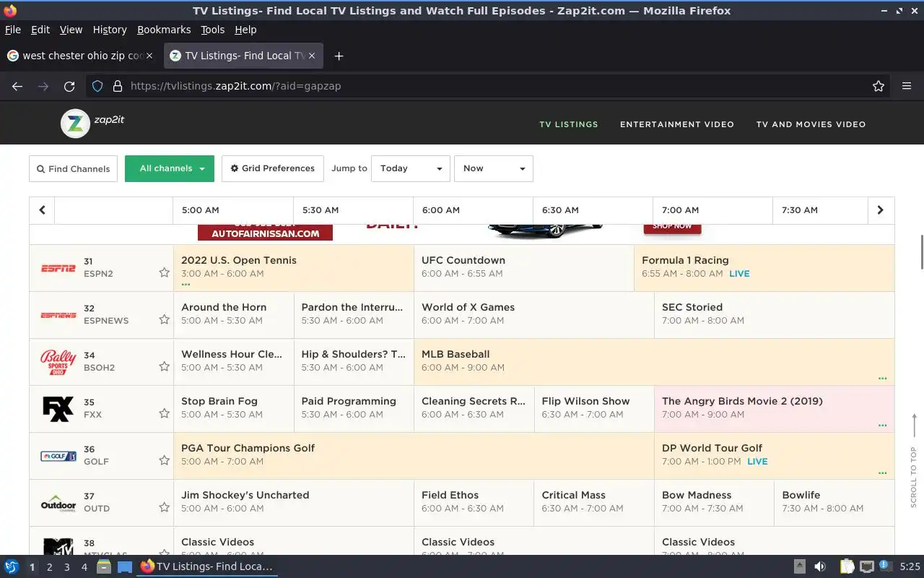Viewport: 924px width, 578px height.
Task: Switch to west chester ohio zip tab
Action: click(79, 56)
